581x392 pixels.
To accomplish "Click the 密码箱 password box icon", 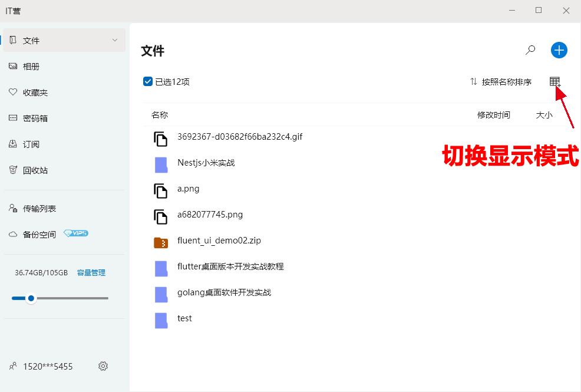I will pos(13,118).
